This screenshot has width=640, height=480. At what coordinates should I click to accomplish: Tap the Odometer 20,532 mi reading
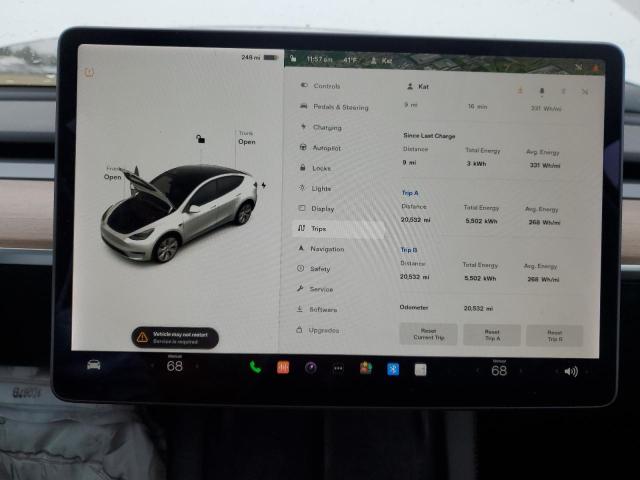[478, 309]
